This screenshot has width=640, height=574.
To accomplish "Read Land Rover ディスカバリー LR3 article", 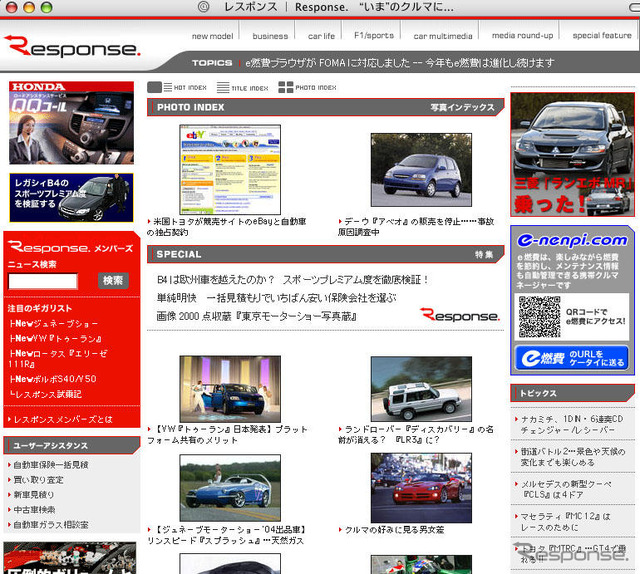I will click(x=416, y=435).
